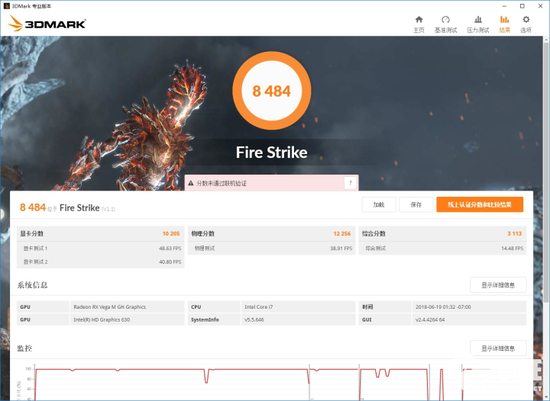The image size is (550, 401).
Task: Click the 显卡分数 graphics score header
Action: 32,234
